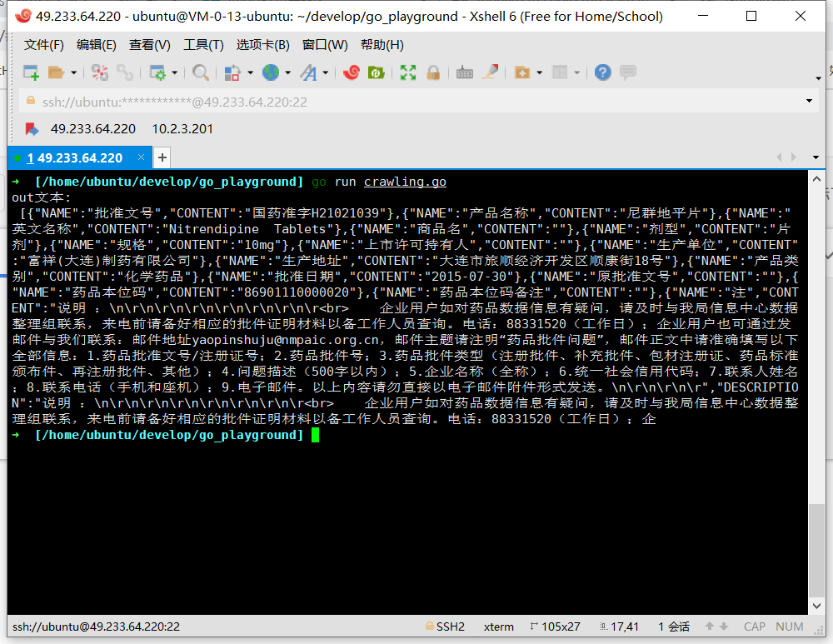The width and height of the screenshot is (833, 644).
Task: Open the 工具(T) menu
Action: tap(203, 45)
